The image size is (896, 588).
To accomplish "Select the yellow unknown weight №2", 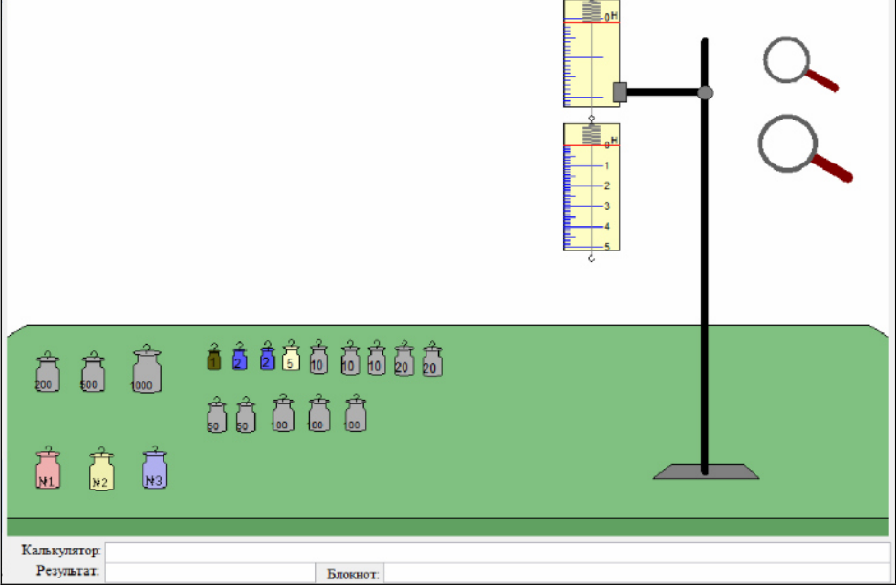I will pos(101,469).
